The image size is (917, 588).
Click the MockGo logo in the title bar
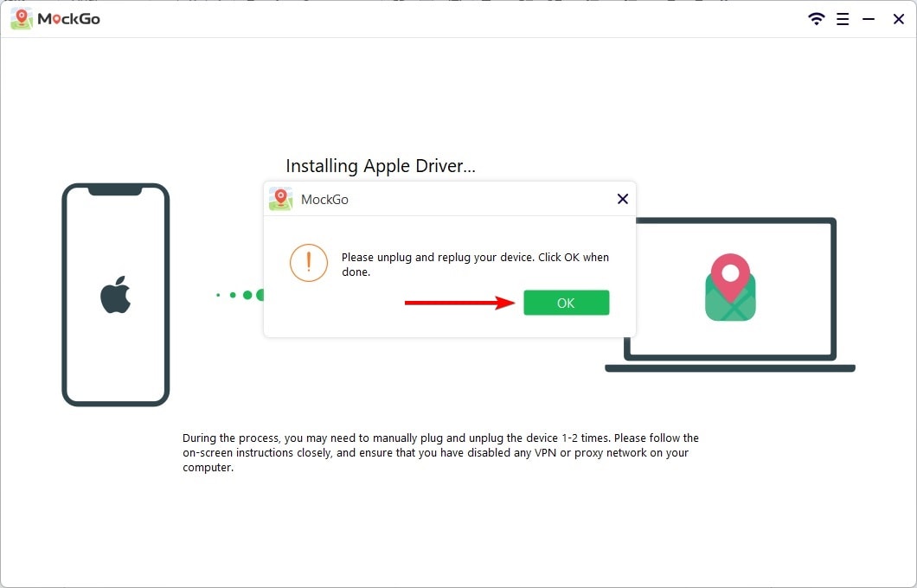click(22, 19)
